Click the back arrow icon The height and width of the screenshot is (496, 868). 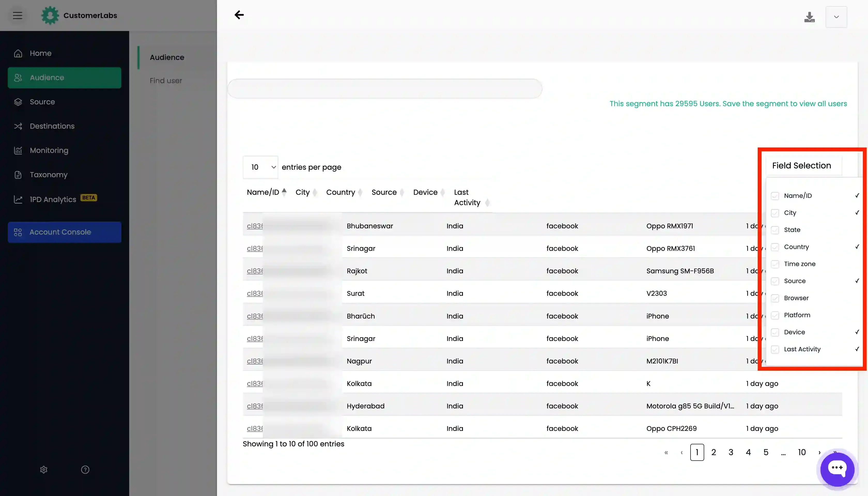239,15
